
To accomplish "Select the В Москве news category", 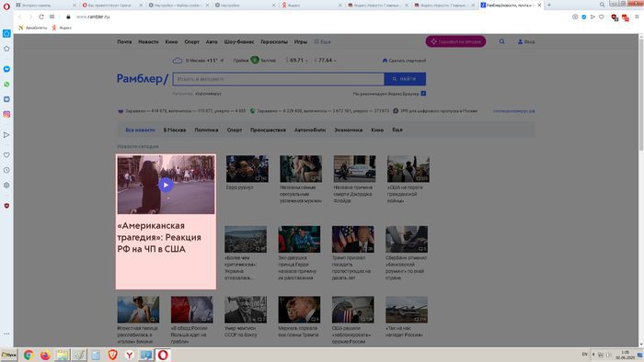I will coord(175,130).
